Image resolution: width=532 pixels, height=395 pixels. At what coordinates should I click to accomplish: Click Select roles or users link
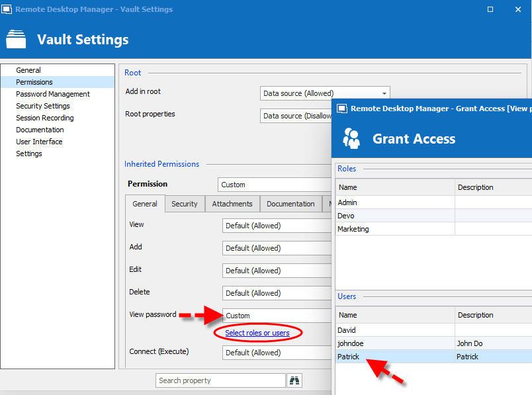[257, 333]
